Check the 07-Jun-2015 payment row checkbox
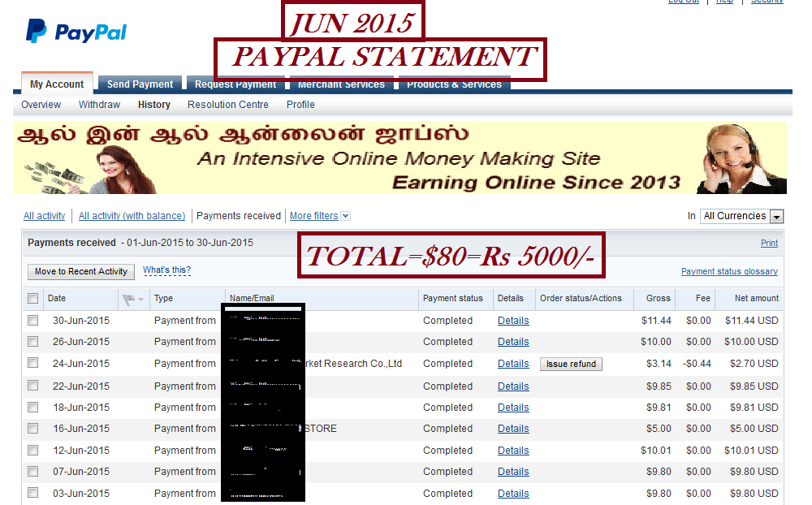This screenshot has width=812, height=505. [33, 472]
